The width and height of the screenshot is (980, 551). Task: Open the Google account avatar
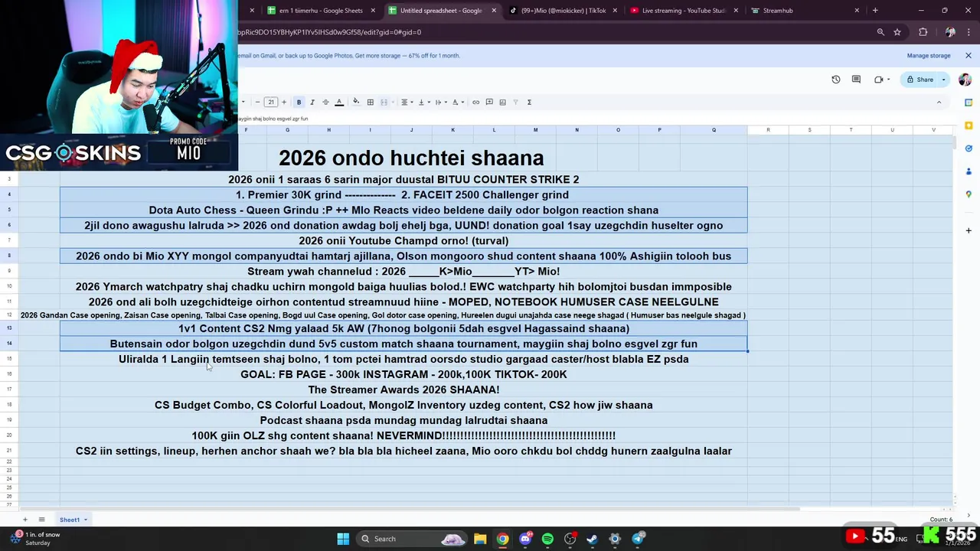[965, 80]
